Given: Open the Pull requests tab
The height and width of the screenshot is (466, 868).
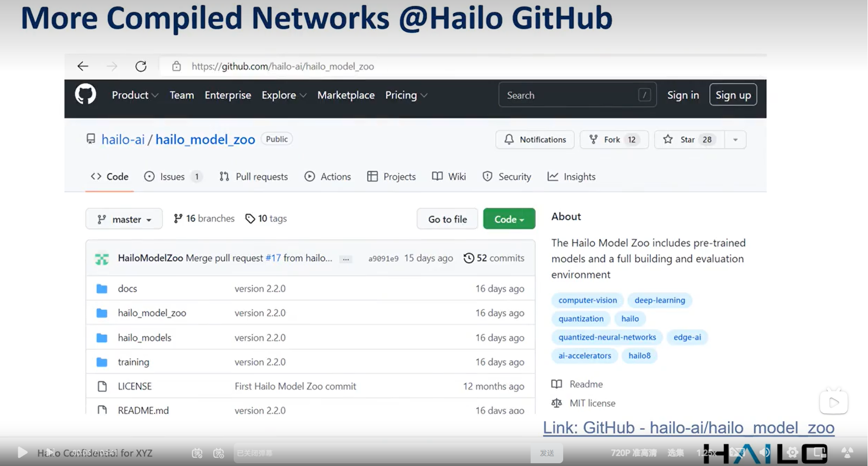Looking at the screenshot, I should tap(254, 177).
